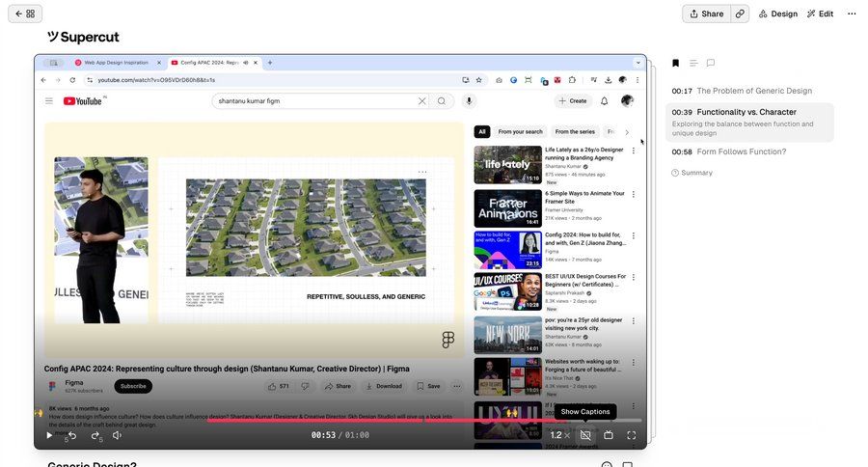This screenshot has width=868, height=467.
Task: Switch to the chapters bookmark tab
Action: coord(675,63)
